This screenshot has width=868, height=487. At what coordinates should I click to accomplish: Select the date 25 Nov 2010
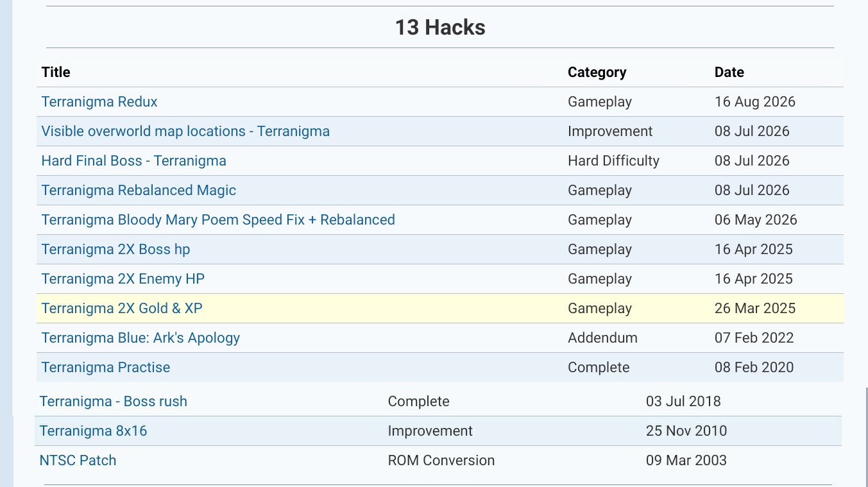686,431
